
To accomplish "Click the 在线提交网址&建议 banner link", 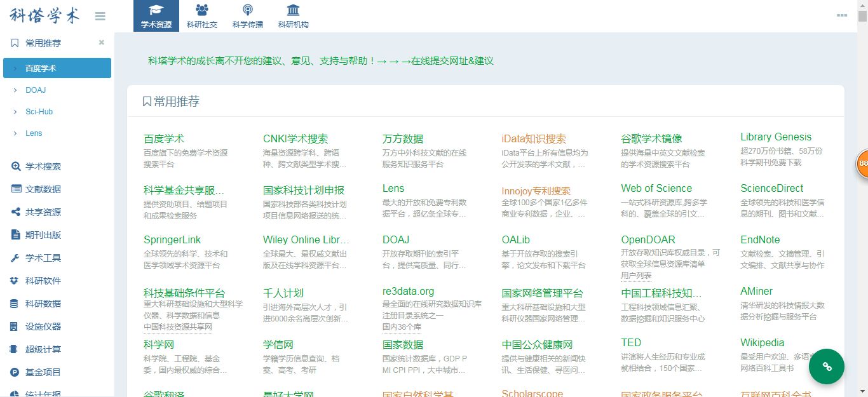I will (x=452, y=61).
